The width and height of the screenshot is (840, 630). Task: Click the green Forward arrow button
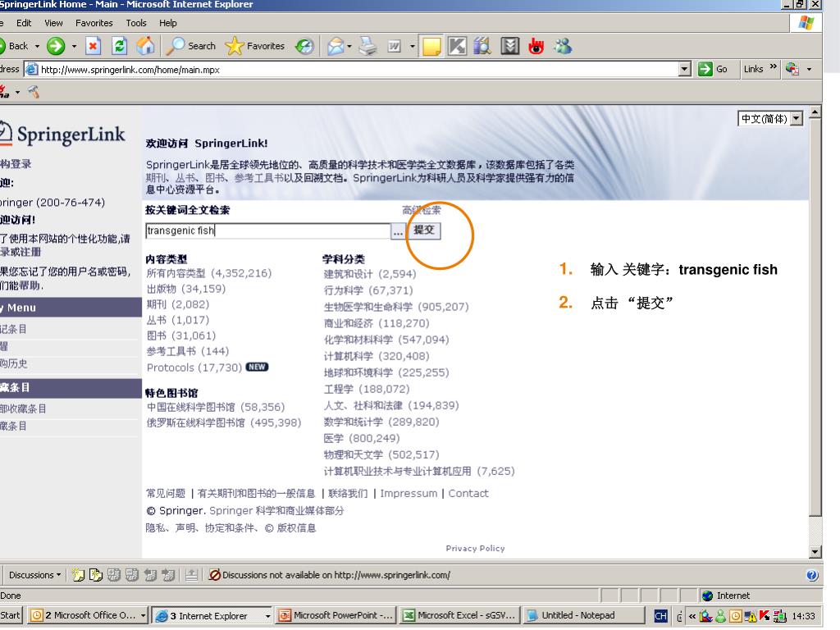56,47
